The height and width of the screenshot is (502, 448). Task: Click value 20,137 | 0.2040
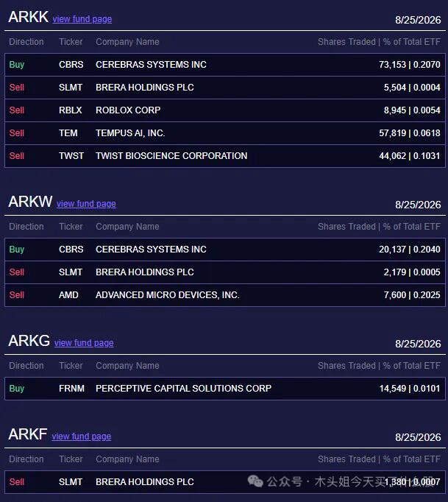[x=410, y=250]
